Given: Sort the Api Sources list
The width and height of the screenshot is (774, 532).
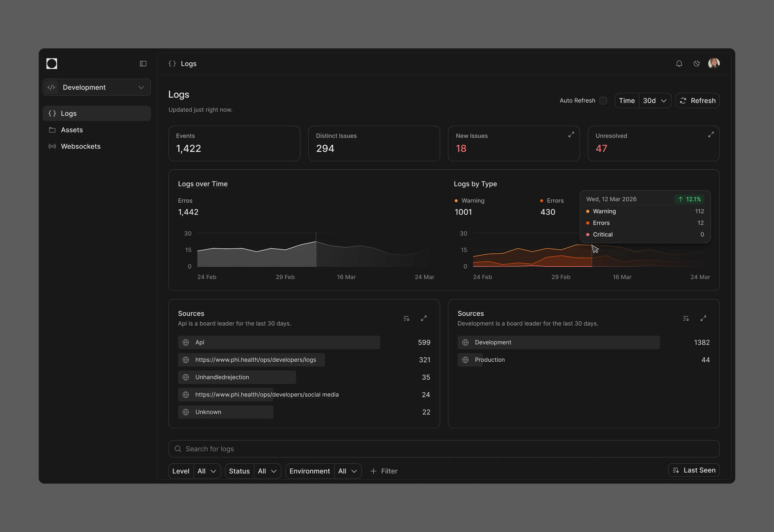Looking at the screenshot, I should point(406,318).
